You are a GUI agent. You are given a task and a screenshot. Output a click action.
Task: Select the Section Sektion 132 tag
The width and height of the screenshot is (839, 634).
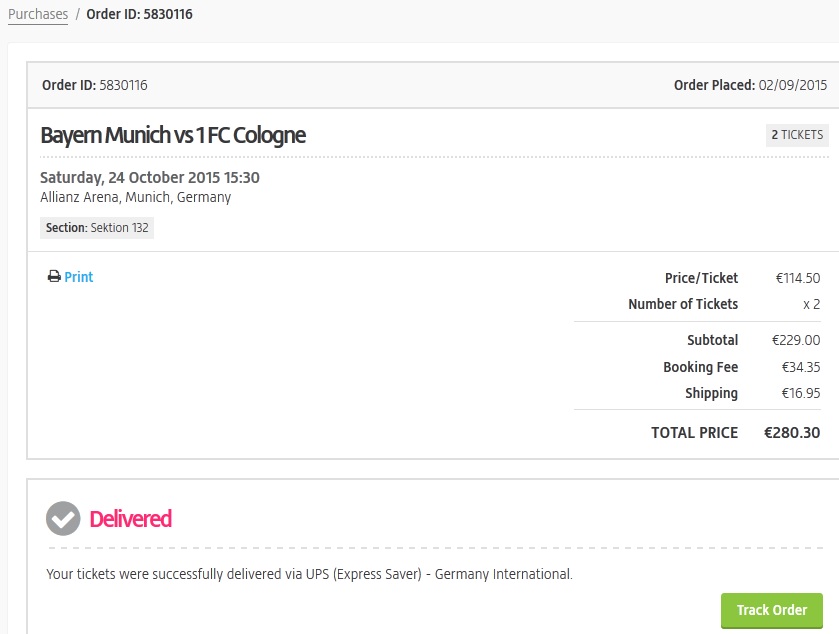97,228
